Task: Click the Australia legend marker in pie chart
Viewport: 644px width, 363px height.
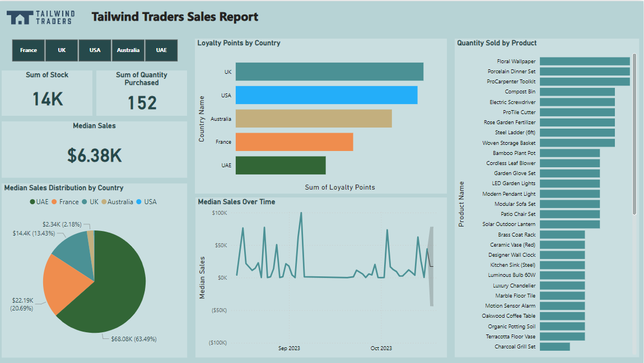Action: pyautogui.click(x=104, y=202)
